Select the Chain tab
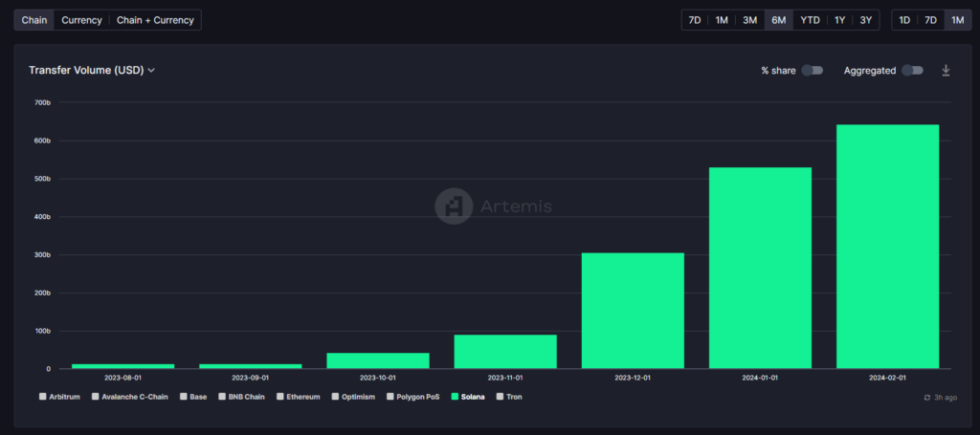Viewport: 980px width, 435px height. coord(33,20)
